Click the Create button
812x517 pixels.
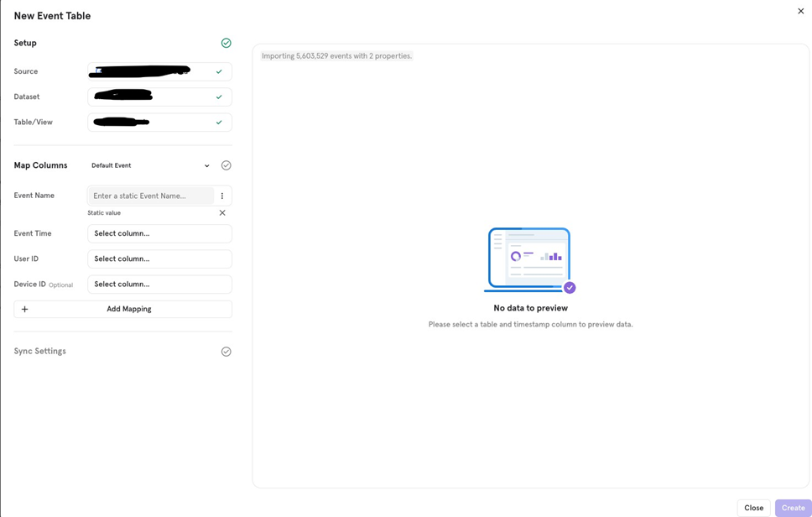click(792, 507)
